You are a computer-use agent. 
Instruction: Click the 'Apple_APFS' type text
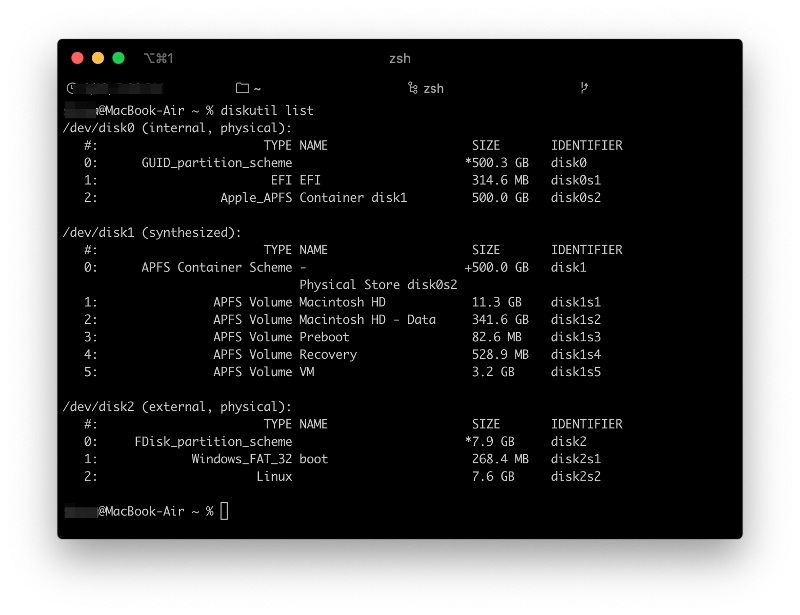coord(256,198)
